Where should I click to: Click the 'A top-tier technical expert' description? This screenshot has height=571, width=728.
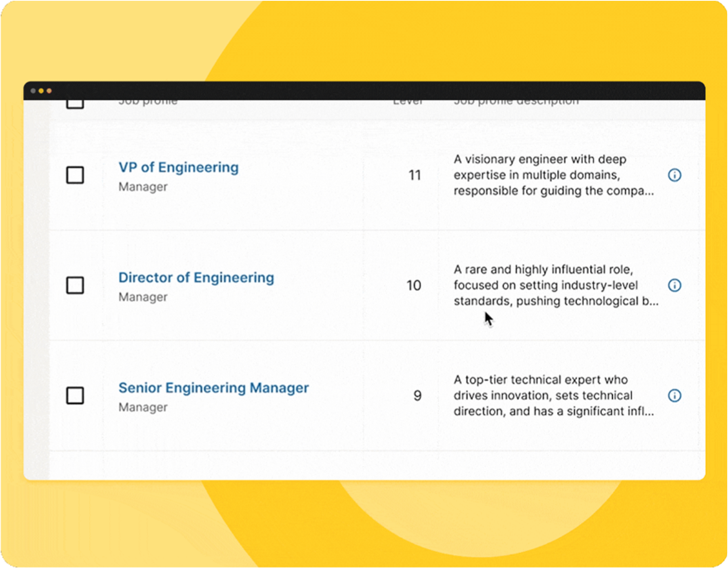553,396
